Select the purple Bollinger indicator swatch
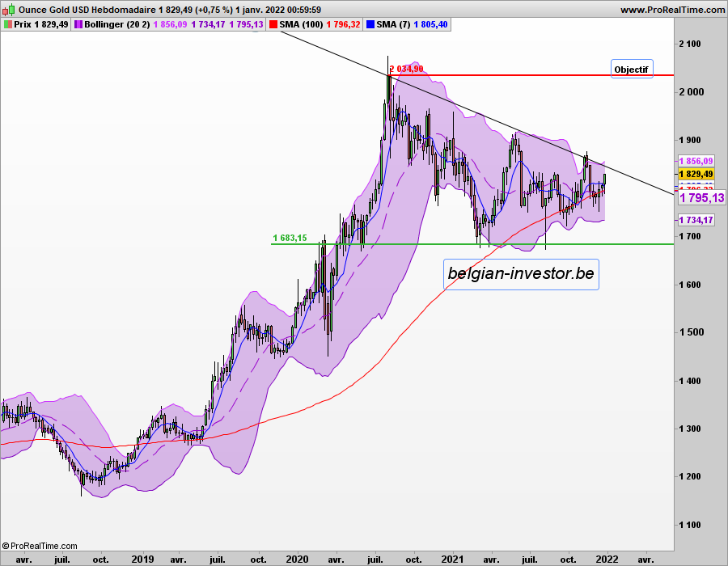728x566 pixels. pos(79,25)
